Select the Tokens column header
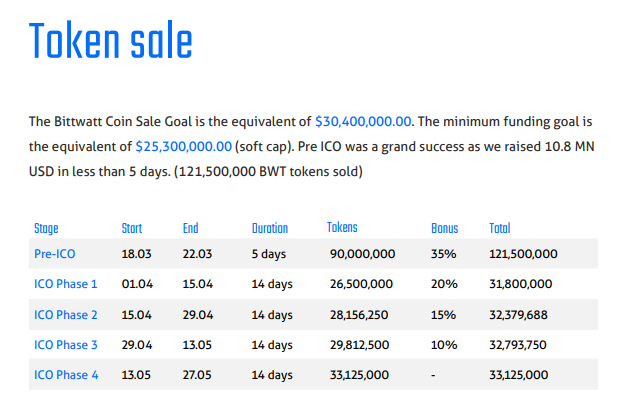 tap(342, 227)
